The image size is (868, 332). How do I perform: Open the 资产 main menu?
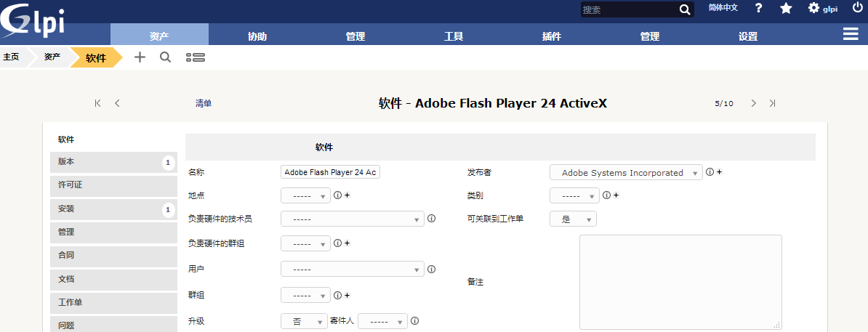(159, 34)
